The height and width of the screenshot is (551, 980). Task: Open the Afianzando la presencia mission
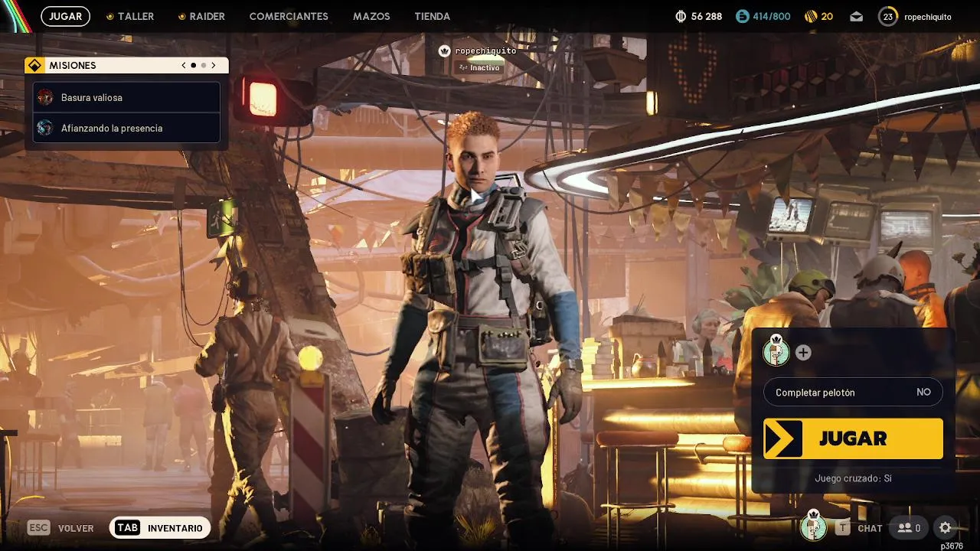tap(126, 128)
